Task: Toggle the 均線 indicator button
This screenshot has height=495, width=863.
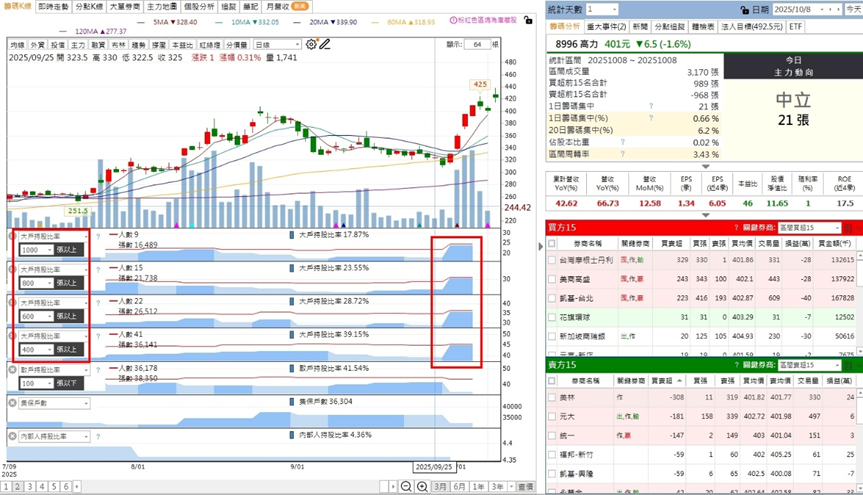Action: point(17,45)
